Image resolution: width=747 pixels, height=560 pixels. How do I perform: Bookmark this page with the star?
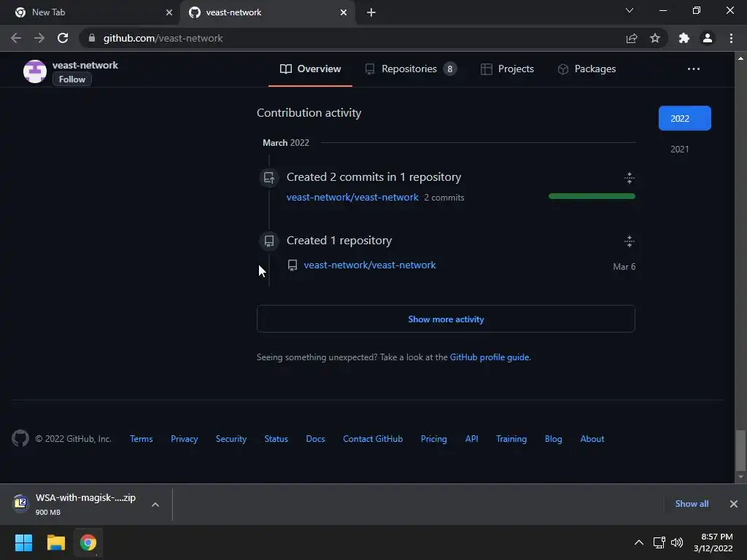pyautogui.click(x=655, y=38)
